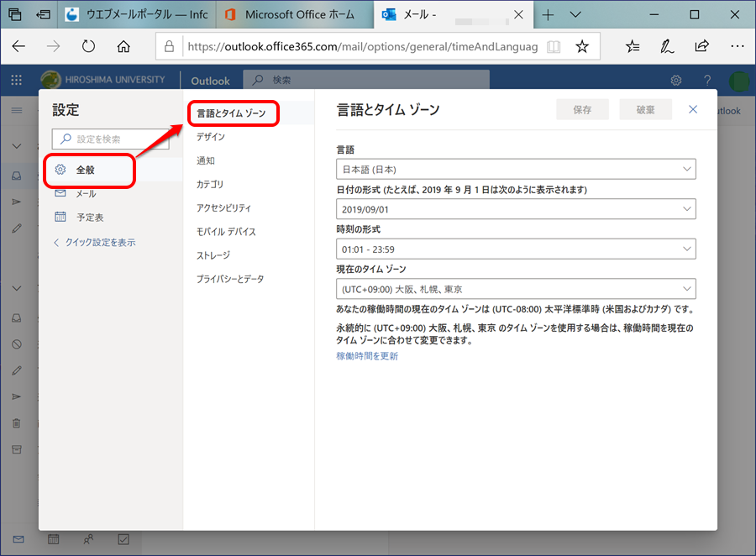
Task: Open the Office app launcher waffle
Action: [x=17, y=80]
